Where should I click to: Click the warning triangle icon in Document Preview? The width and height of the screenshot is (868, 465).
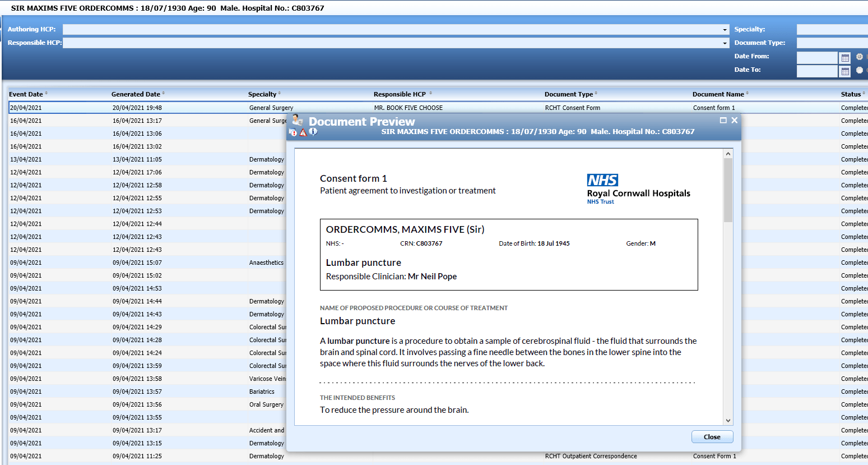click(303, 132)
